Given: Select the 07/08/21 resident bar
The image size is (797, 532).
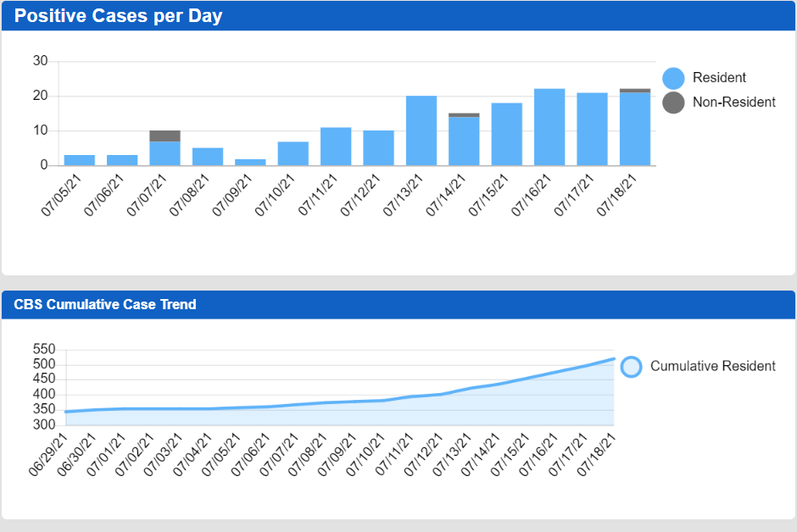Looking at the screenshot, I should coord(208,157).
